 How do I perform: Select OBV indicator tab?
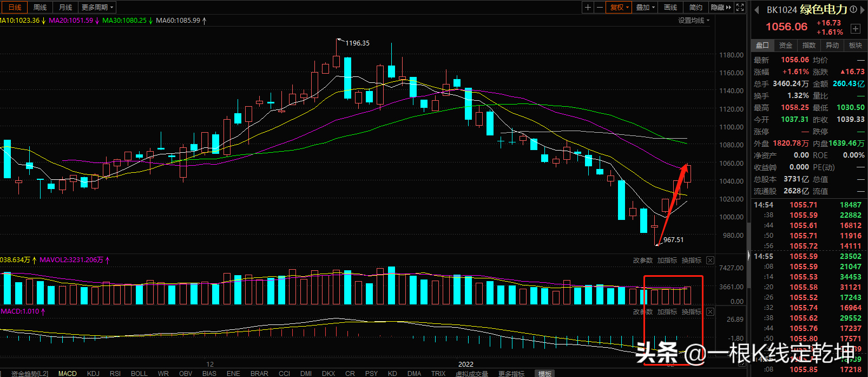[x=186, y=373]
